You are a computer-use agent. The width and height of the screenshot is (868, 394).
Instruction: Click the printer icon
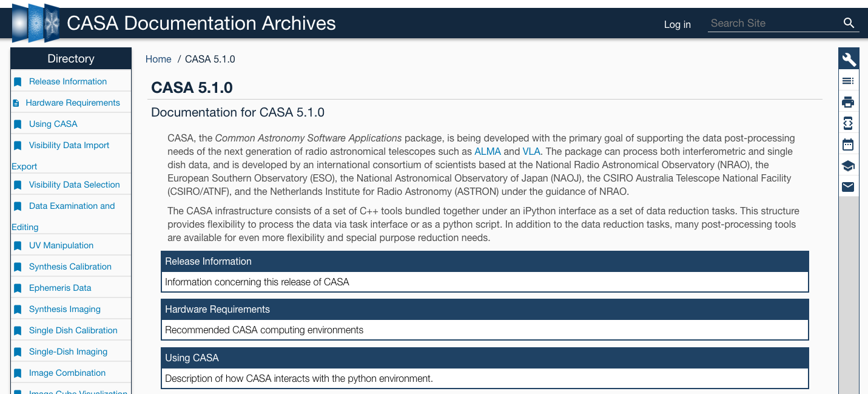click(848, 102)
